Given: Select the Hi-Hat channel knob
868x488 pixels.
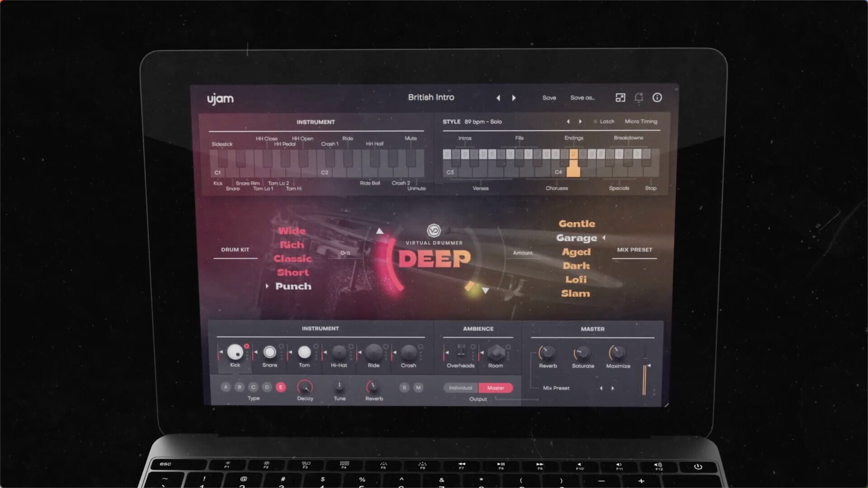Looking at the screenshot, I should point(339,352).
